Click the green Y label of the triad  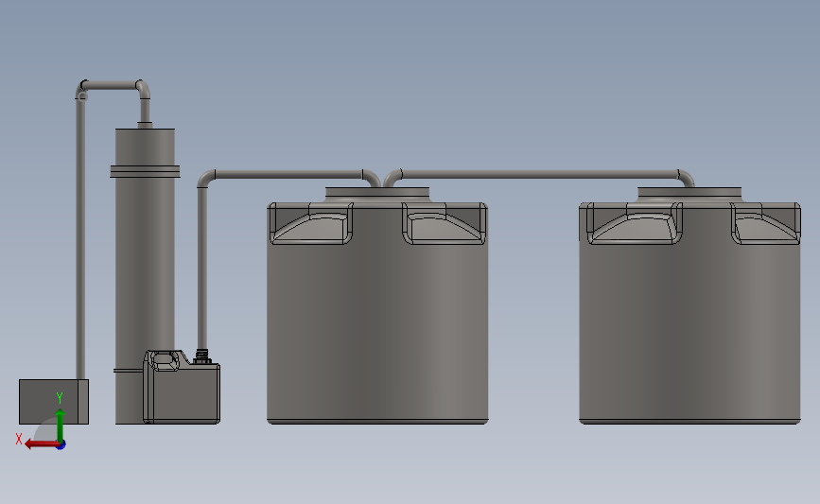tap(60, 398)
